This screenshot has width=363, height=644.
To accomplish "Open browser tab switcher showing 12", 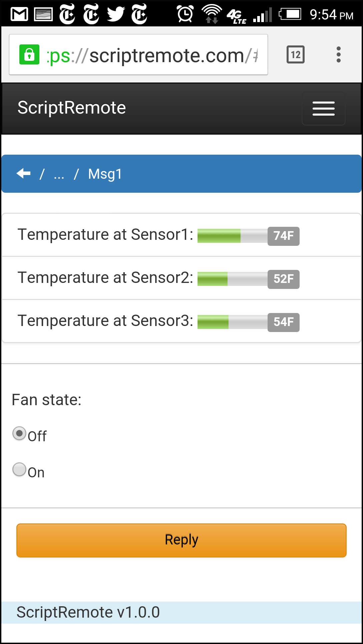I will (x=296, y=54).
